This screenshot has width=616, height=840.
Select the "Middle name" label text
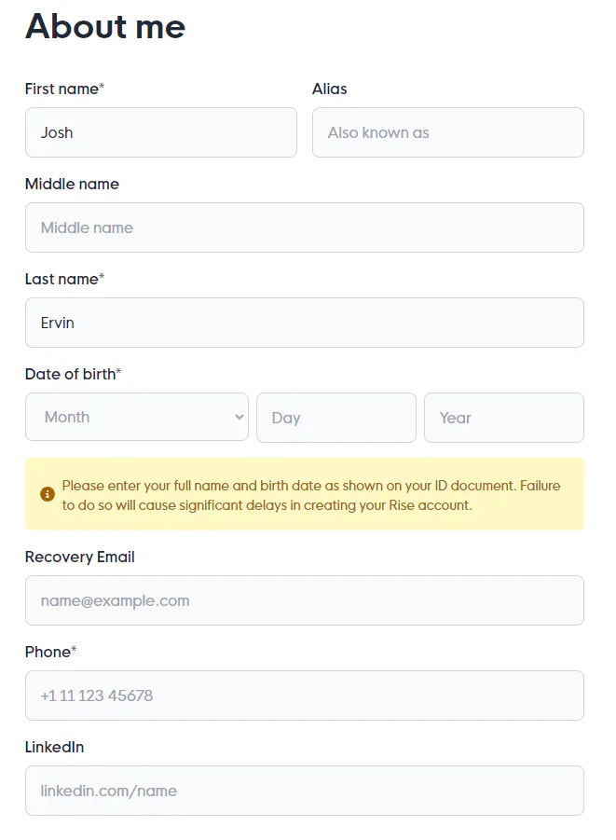coord(72,184)
